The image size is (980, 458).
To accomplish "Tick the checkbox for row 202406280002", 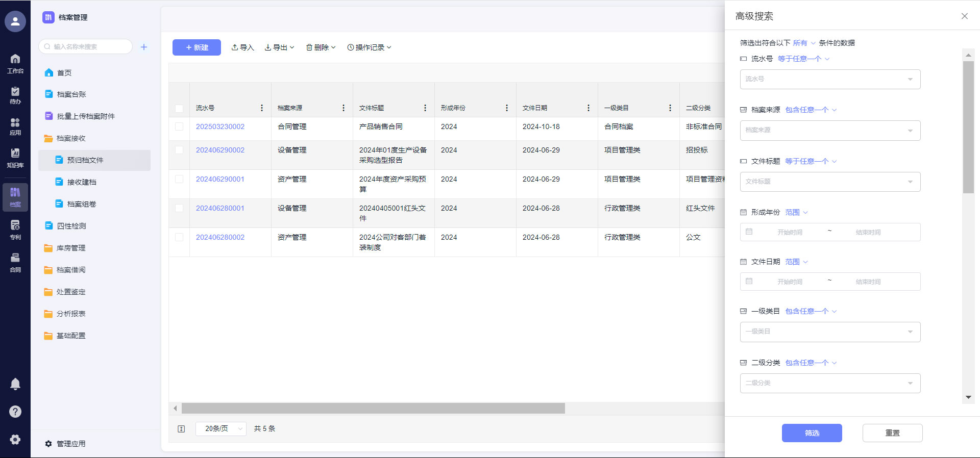I will 179,237.
